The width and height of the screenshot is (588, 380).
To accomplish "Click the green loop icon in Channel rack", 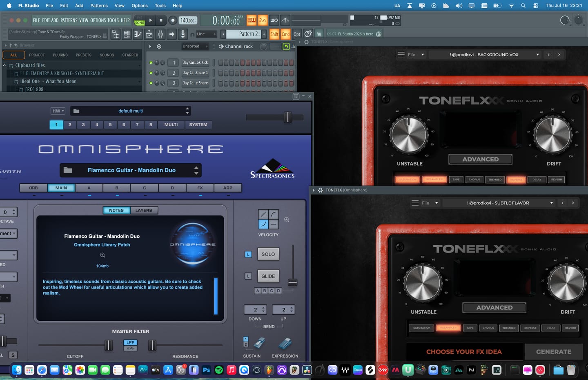I will pos(286,46).
